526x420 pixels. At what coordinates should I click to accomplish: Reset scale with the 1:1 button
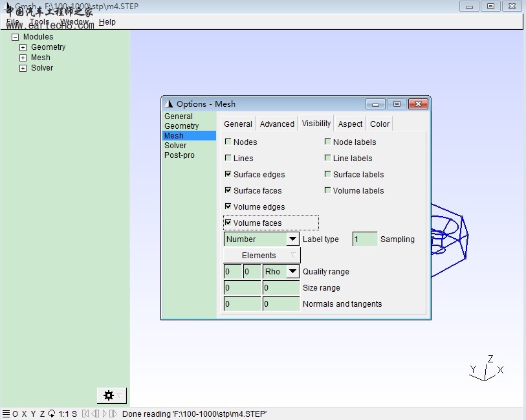pyautogui.click(x=63, y=414)
